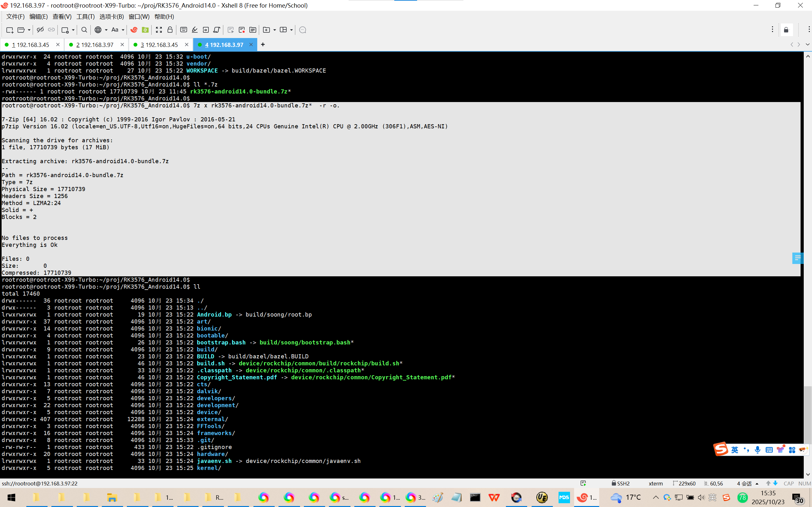
Task: Toggle the lock icon at toolbar right
Action: pos(786,30)
